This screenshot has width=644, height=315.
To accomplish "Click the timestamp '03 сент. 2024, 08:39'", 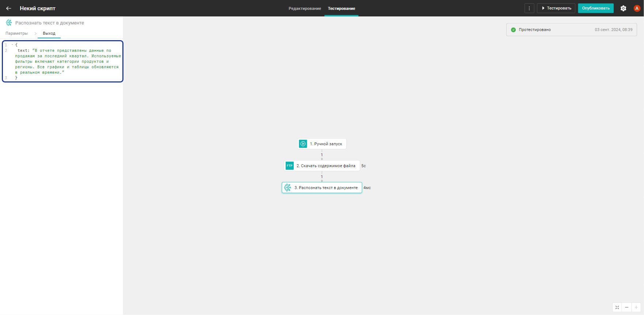I will pos(613,30).
